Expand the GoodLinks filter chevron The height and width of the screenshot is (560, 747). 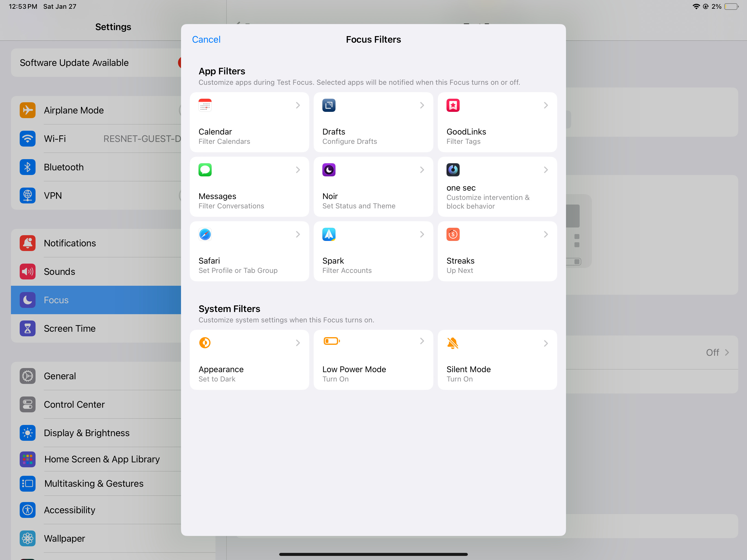point(546,105)
